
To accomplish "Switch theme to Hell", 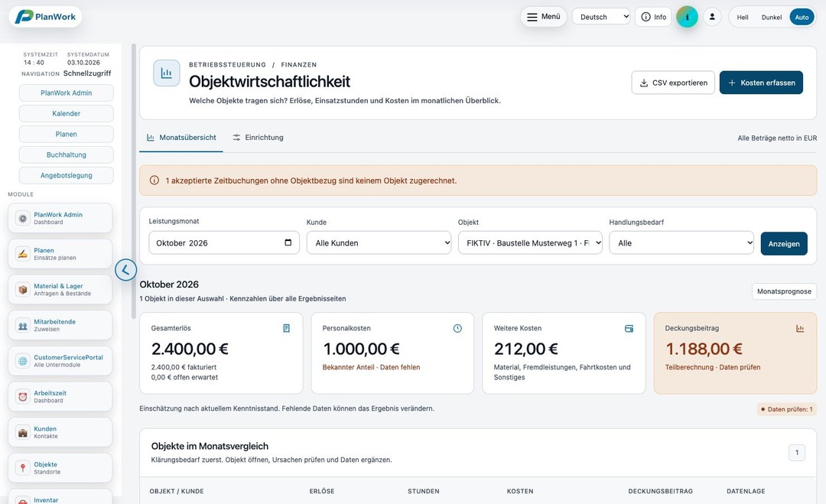I will pos(743,18).
